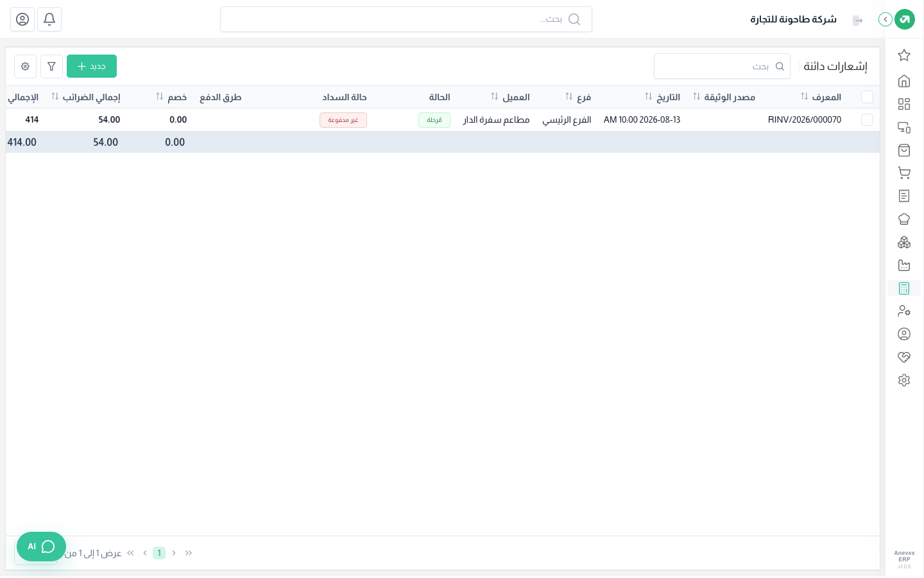The height and width of the screenshot is (578, 924).
Task: Click the exit arrow icon beside company name
Action: (857, 21)
